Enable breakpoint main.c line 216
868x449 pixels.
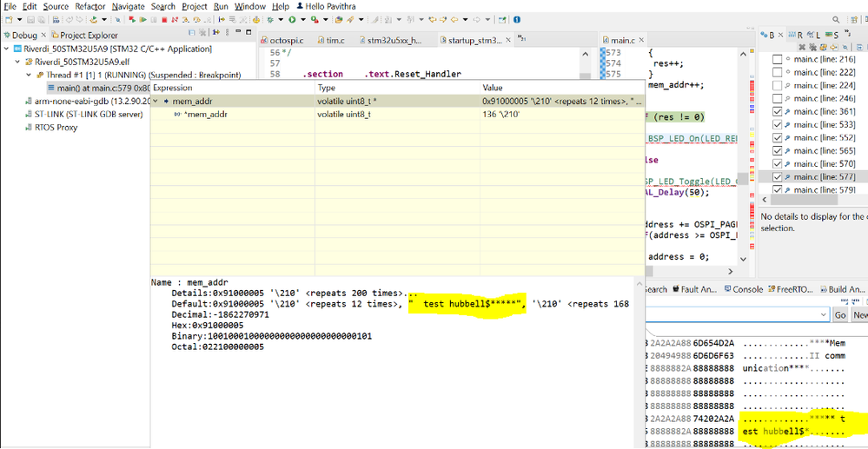pyautogui.click(x=778, y=60)
